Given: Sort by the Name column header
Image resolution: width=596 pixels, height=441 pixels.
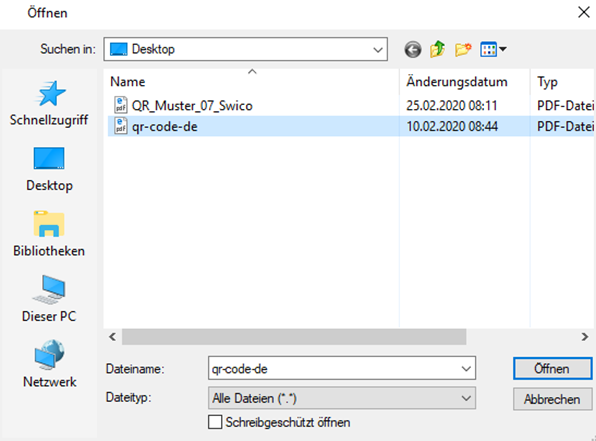Looking at the screenshot, I should coord(251,82).
